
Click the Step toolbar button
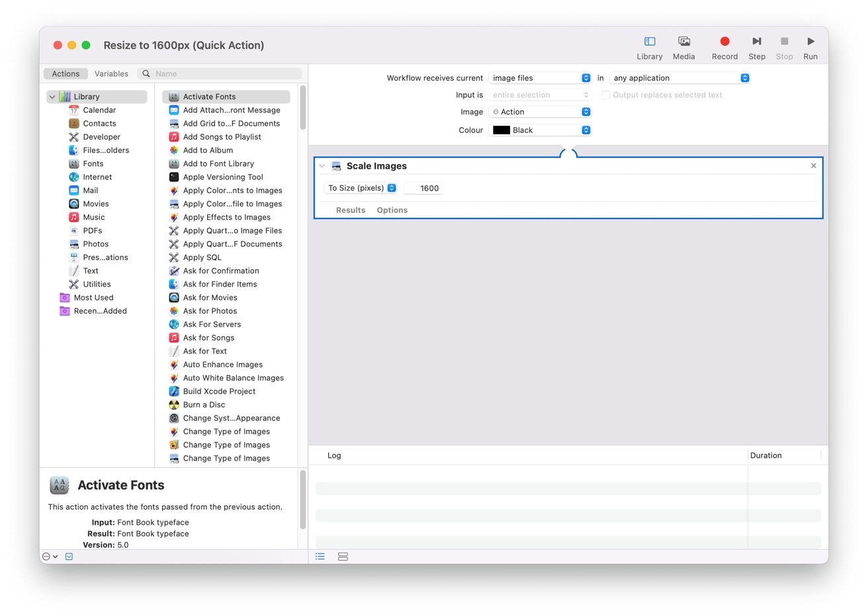757,48
